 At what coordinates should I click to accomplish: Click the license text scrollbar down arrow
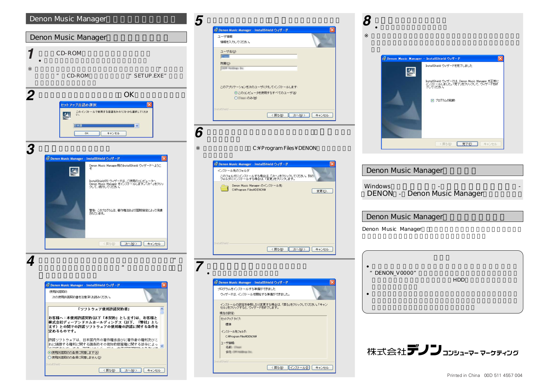point(162,346)
